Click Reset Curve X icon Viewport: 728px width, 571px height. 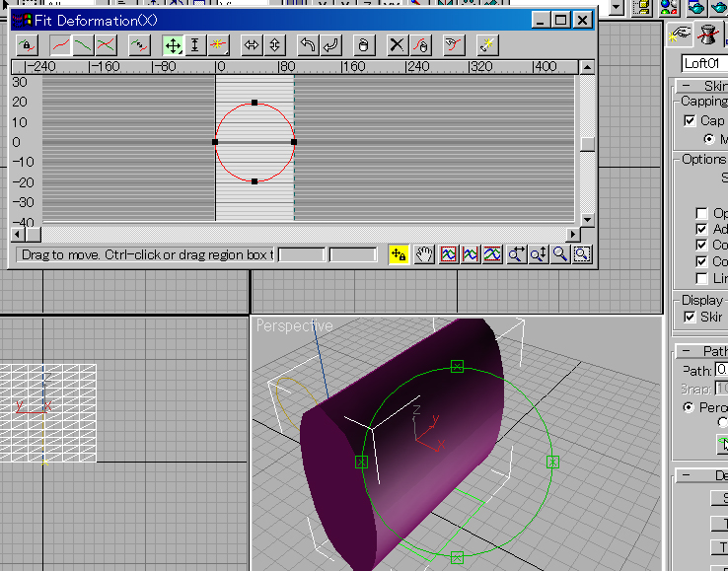(x=398, y=45)
